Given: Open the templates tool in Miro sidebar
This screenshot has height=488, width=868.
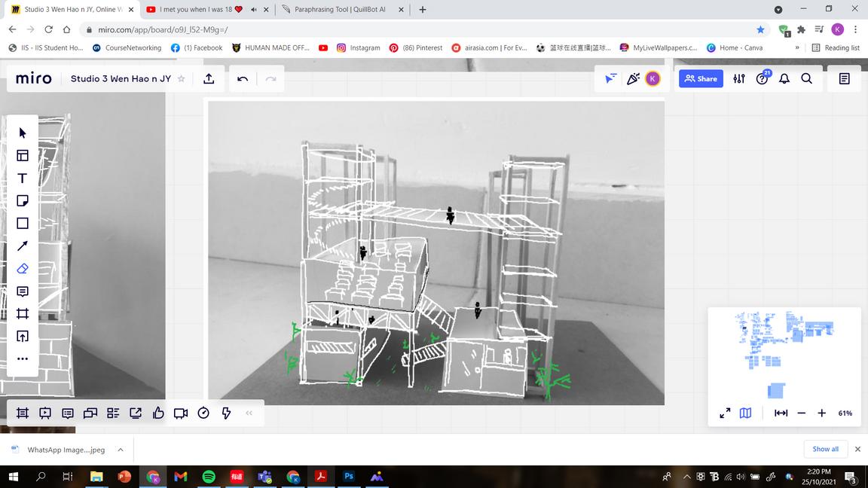Looking at the screenshot, I should tap(22, 155).
